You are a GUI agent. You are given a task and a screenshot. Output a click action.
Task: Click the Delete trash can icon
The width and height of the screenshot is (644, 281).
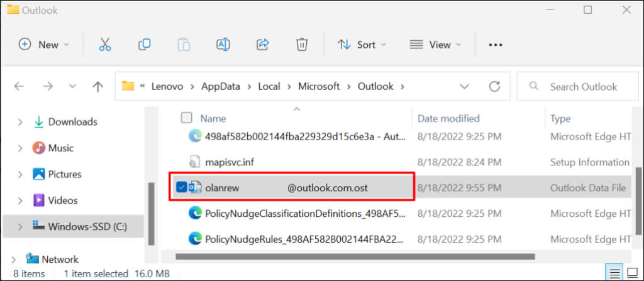(302, 45)
